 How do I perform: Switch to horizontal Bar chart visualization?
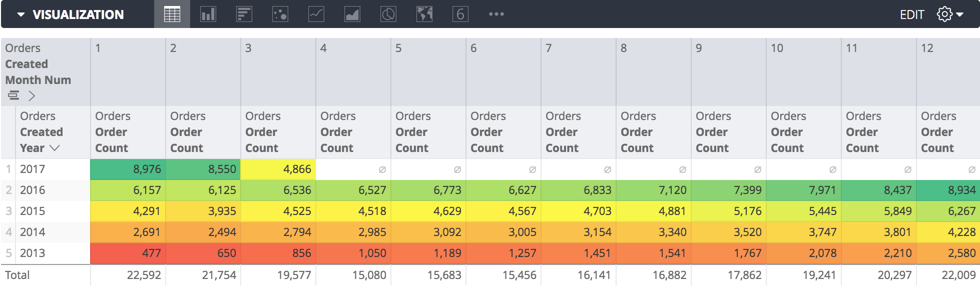coord(244,14)
